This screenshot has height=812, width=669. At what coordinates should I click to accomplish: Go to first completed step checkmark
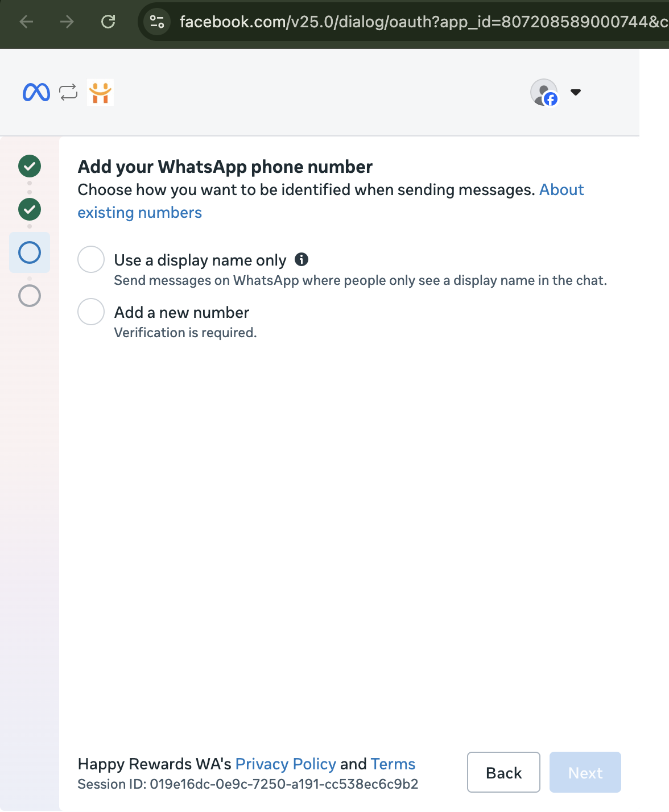(x=30, y=166)
